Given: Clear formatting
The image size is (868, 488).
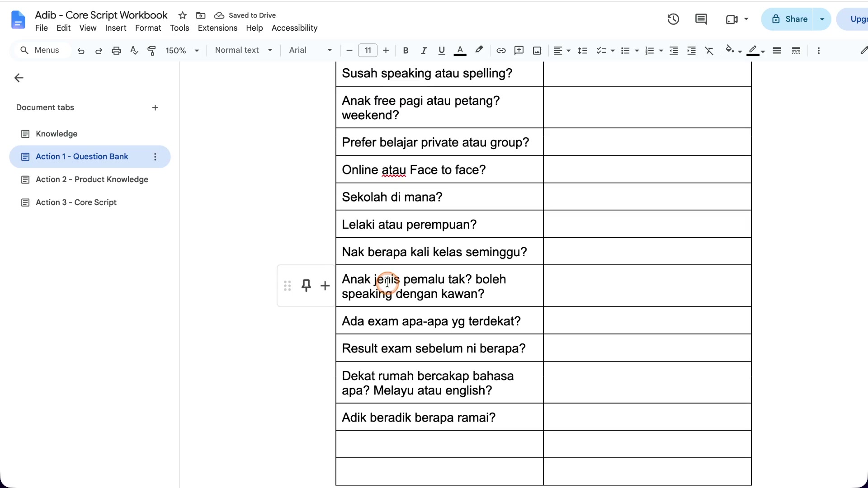Looking at the screenshot, I should tap(709, 51).
